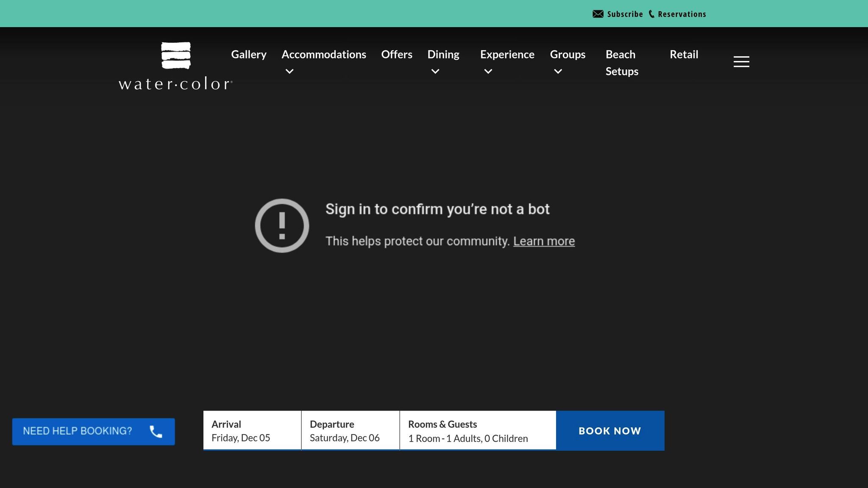Viewport: 868px width, 488px height.
Task: Follow the Learn more link
Action: click(x=544, y=241)
